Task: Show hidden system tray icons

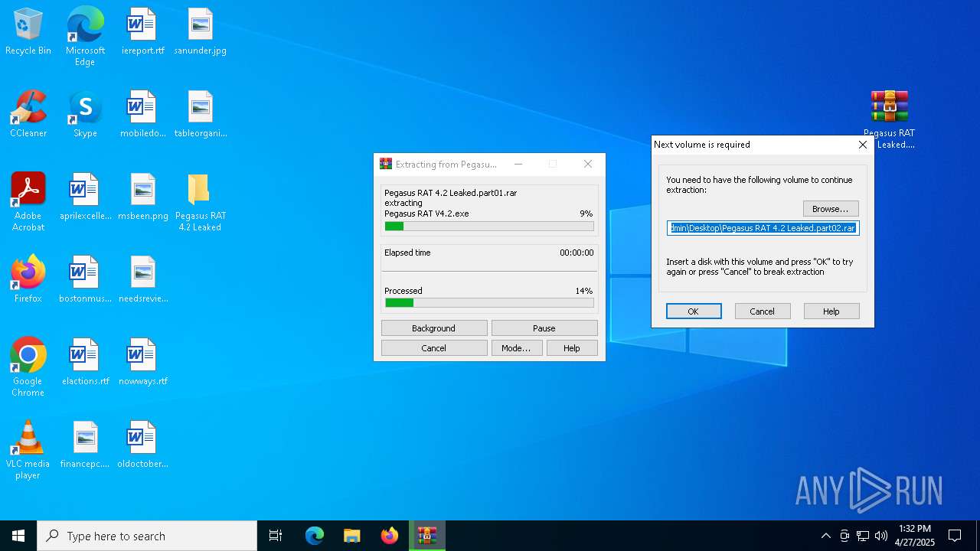Action: pos(825,536)
